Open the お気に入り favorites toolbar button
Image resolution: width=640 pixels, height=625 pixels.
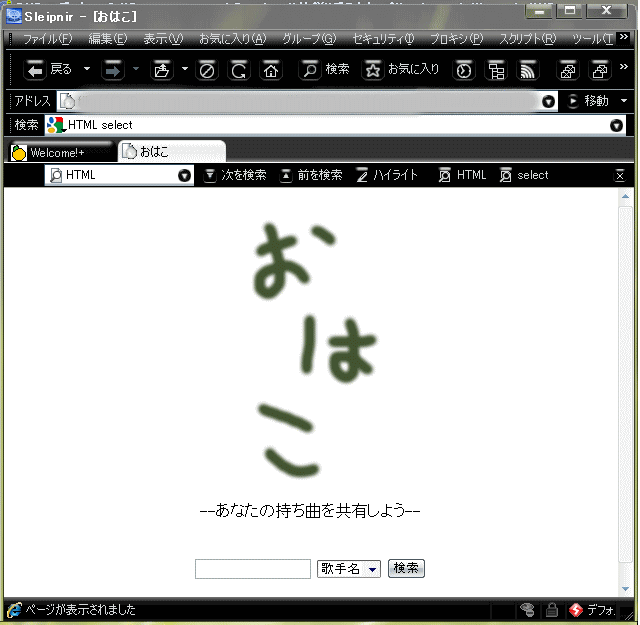(401, 69)
